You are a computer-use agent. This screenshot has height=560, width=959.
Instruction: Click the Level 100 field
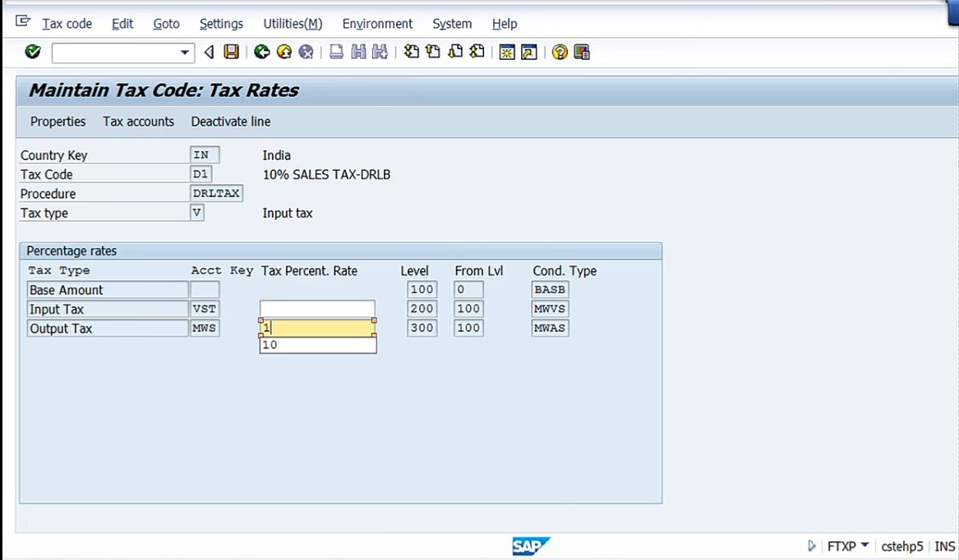422,289
